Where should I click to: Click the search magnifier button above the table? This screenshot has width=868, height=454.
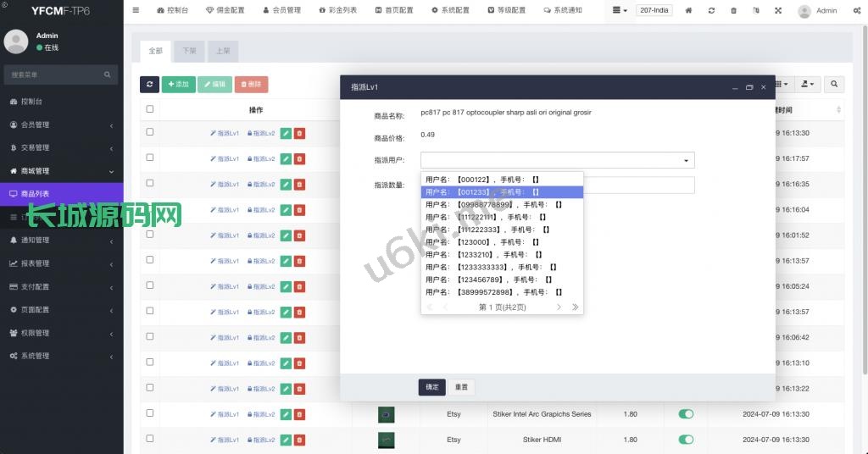click(834, 84)
